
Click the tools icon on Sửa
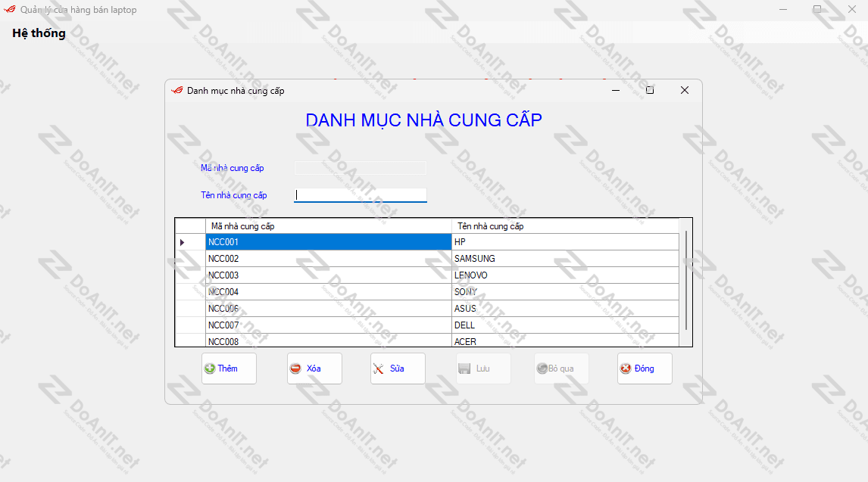click(x=379, y=368)
